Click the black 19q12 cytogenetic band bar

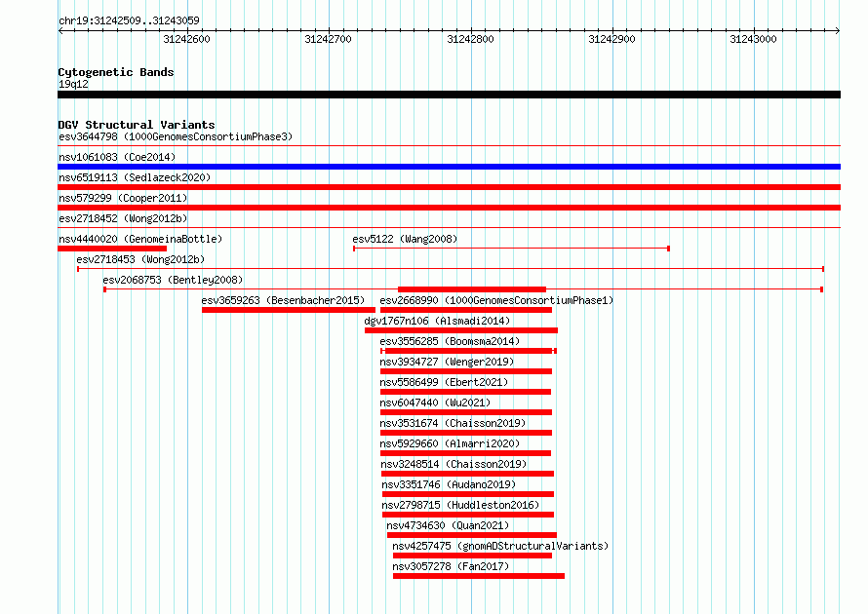coord(449,95)
